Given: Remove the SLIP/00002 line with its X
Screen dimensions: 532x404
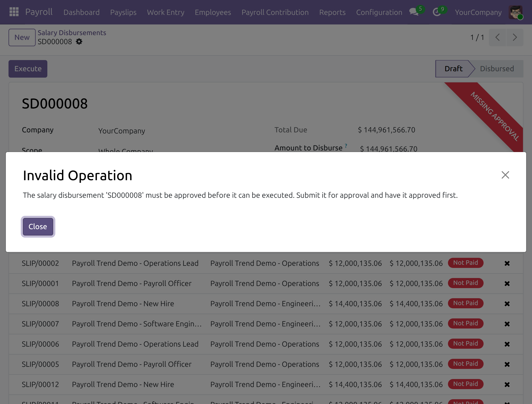Looking at the screenshot, I should coord(507,263).
